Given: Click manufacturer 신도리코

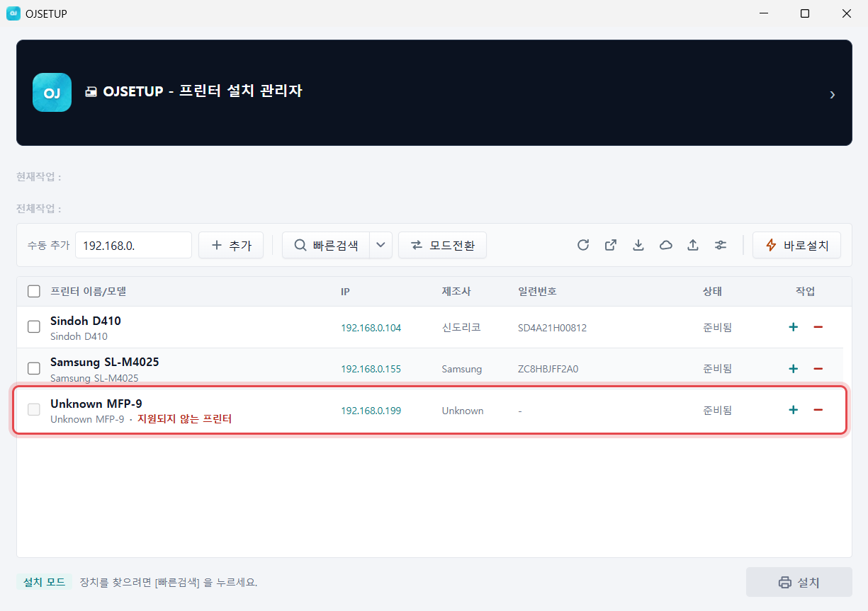Looking at the screenshot, I should coord(461,328).
